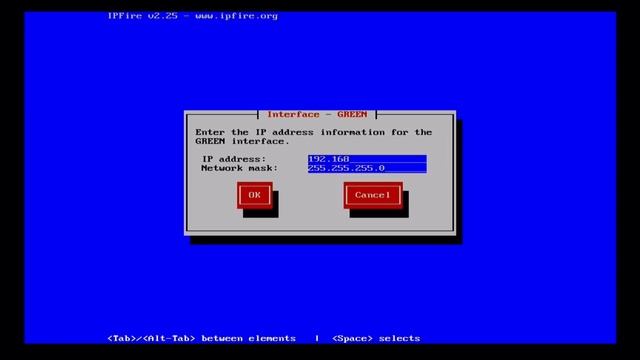
Task: Click the '<Space> selects' hint text
Action: pos(376,338)
